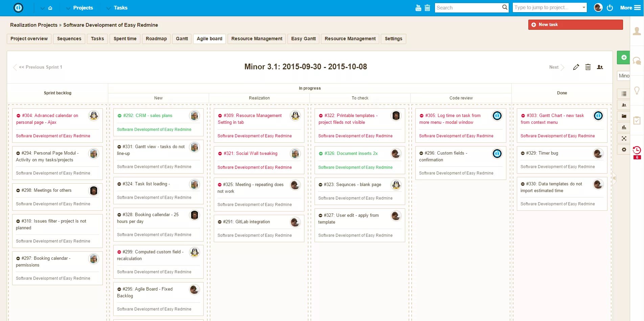The width and height of the screenshot is (644, 321).
Task: Expand home dropdown chevron in top bar
Action: [x=43, y=8]
